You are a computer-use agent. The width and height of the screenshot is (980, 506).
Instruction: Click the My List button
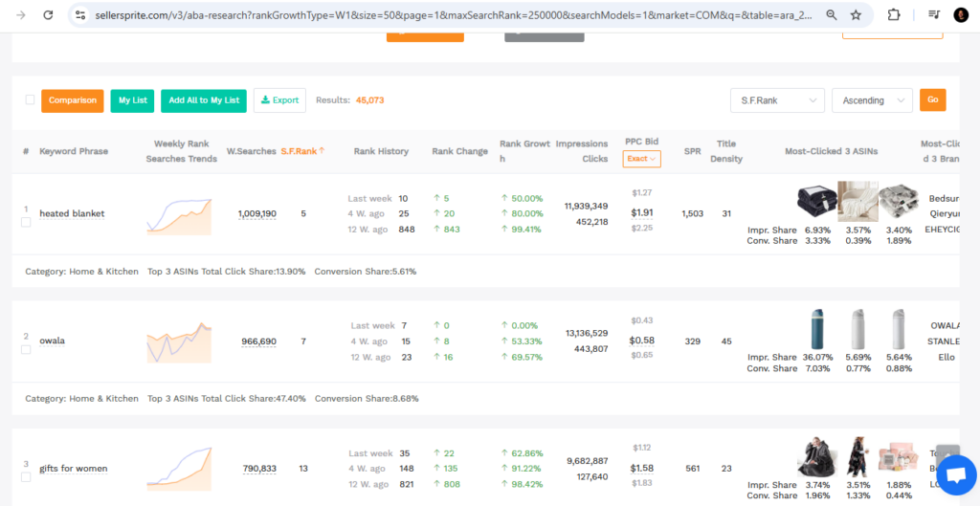click(132, 100)
